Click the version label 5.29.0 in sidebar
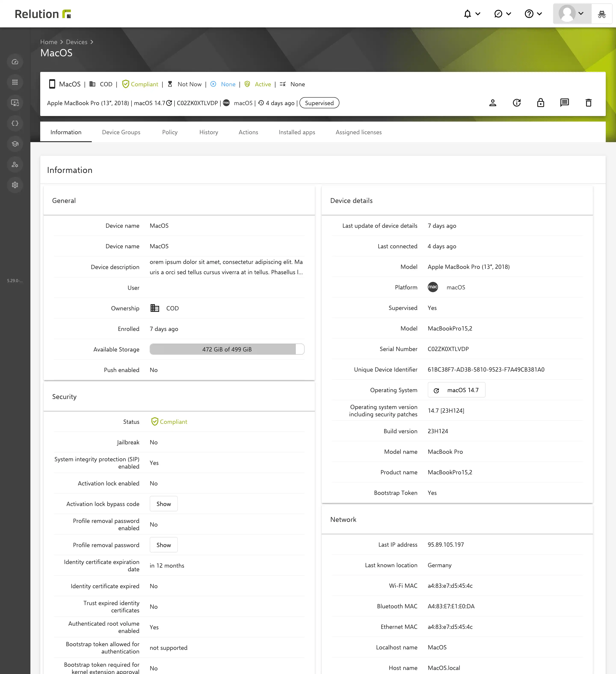Image resolution: width=616 pixels, height=674 pixels. click(x=15, y=281)
